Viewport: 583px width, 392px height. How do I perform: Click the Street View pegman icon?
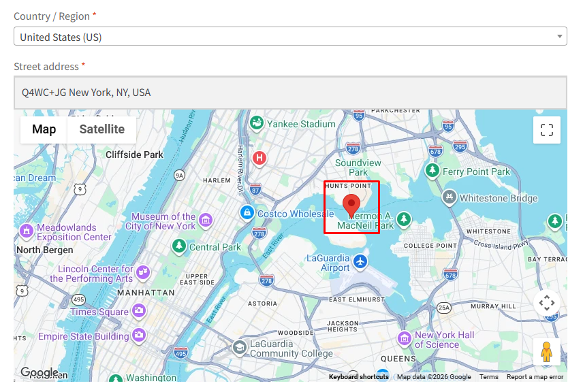tap(546, 351)
